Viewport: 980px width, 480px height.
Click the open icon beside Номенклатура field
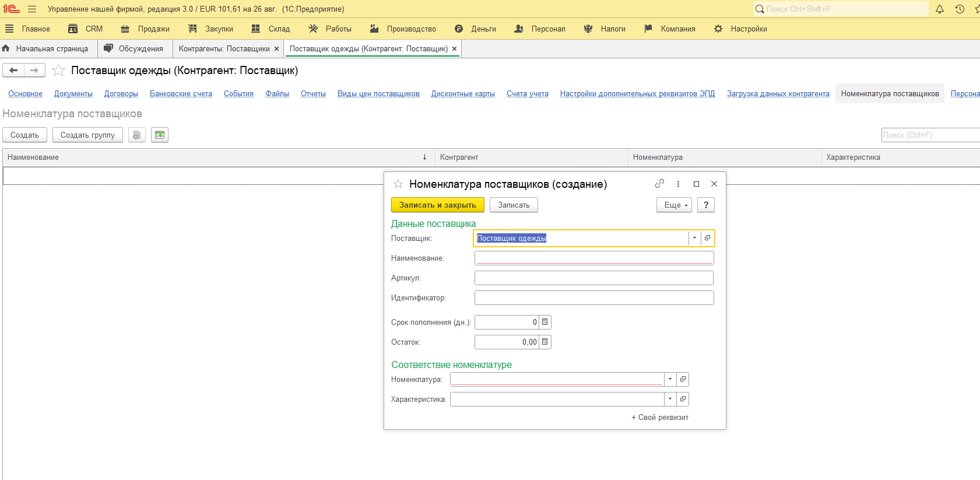[683, 379]
